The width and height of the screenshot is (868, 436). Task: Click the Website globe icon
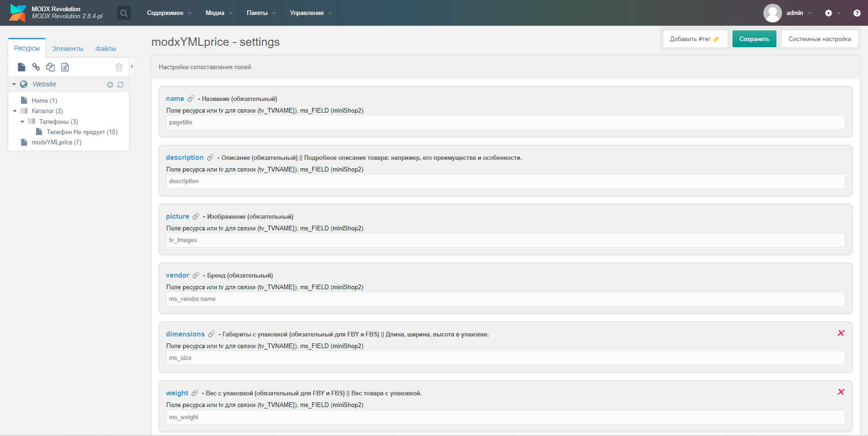pos(24,84)
